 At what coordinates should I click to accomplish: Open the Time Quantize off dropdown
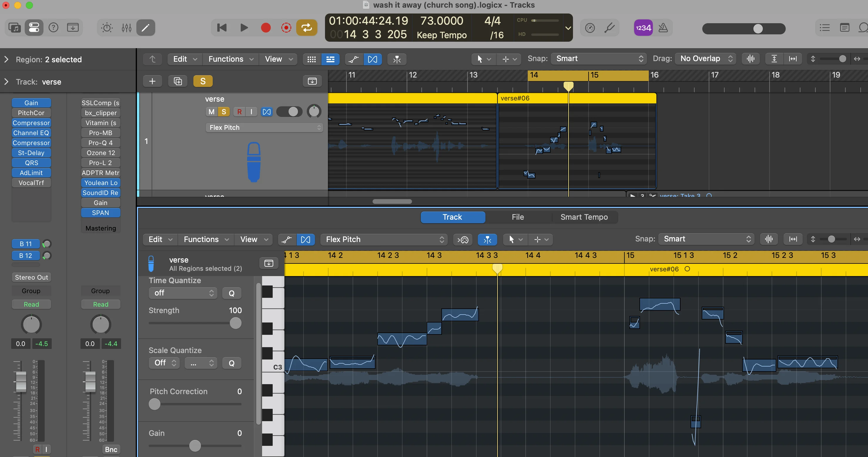(183, 293)
